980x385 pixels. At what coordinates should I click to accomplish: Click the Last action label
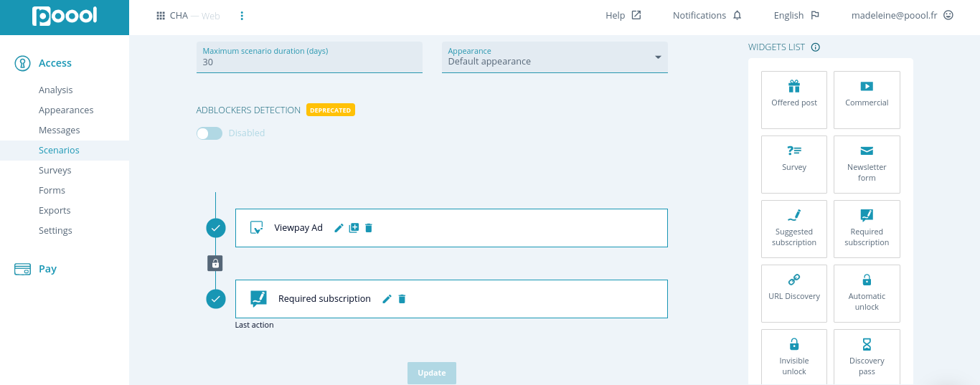(254, 325)
